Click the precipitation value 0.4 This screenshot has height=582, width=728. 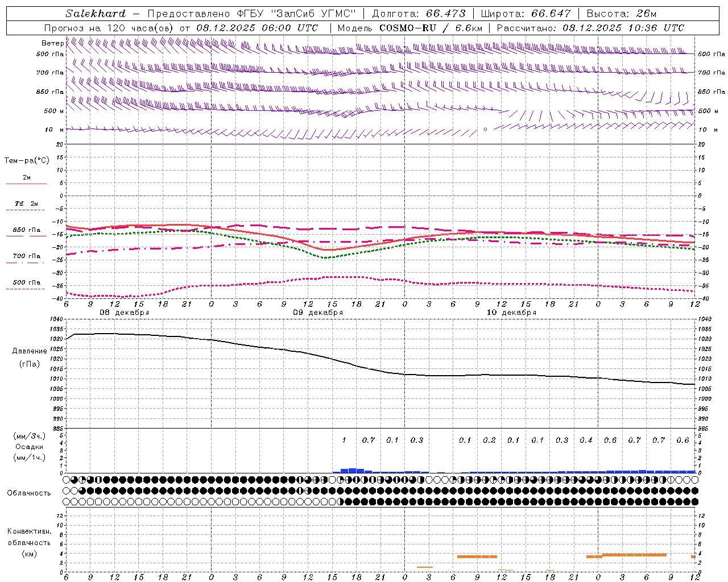tap(586, 440)
